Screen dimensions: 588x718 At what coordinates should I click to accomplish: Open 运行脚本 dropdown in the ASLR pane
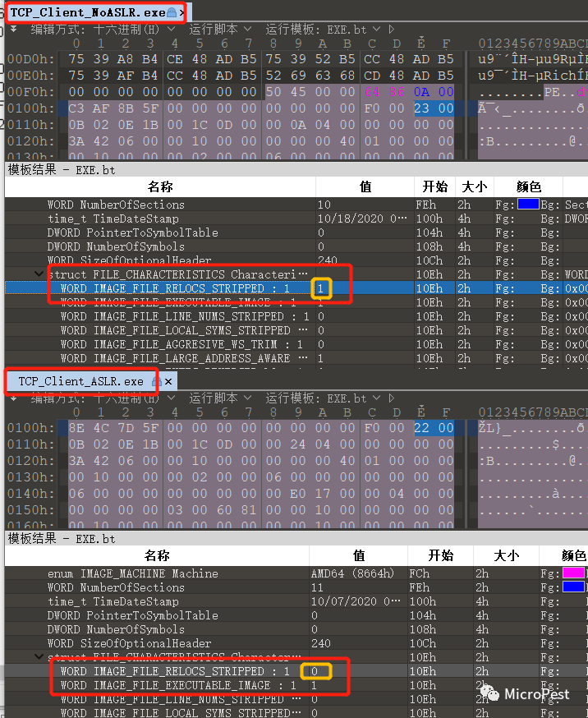tap(220, 398)
